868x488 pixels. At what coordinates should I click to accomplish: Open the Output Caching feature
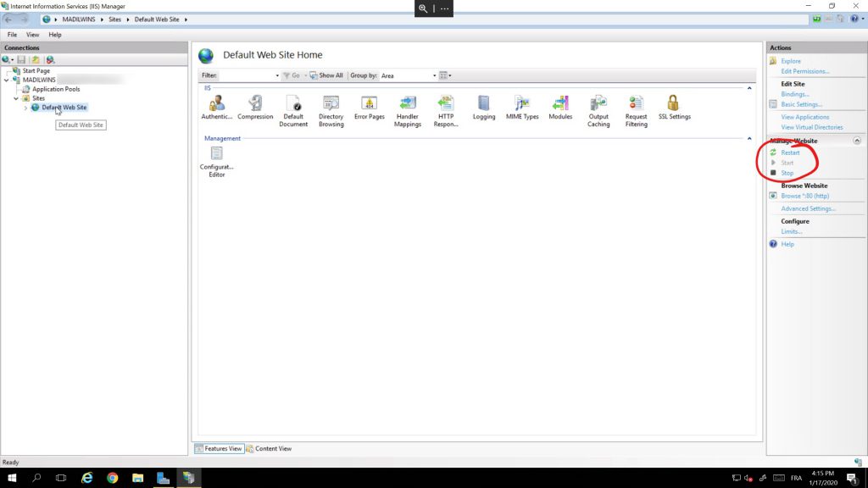(598, 111)
